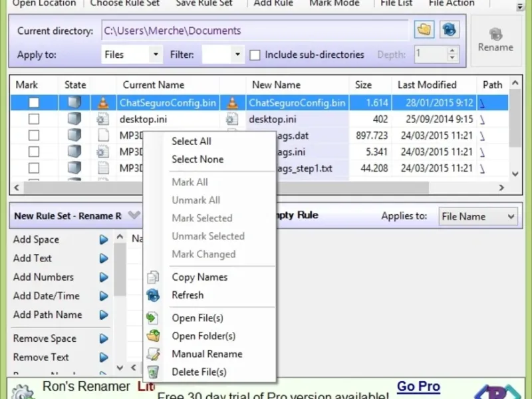Open the Filter dropdown
532x399 pixels.
coord(237,55)
